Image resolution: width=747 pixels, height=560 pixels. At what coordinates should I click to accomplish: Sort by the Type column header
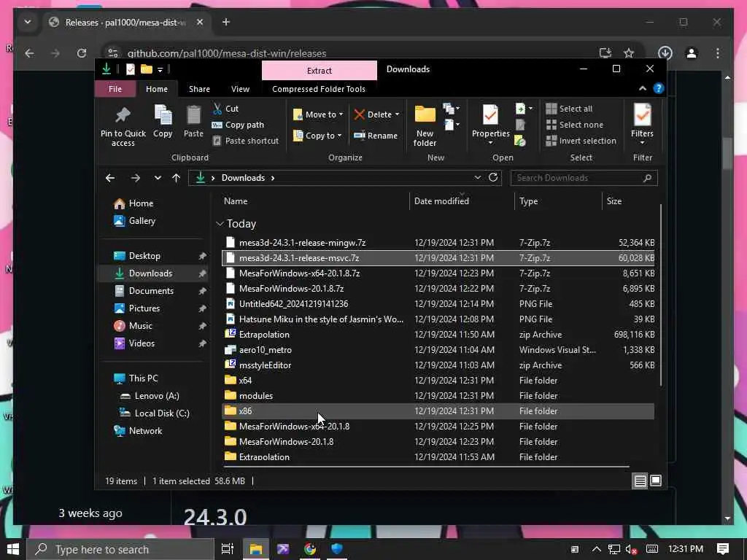click(528, 201)
